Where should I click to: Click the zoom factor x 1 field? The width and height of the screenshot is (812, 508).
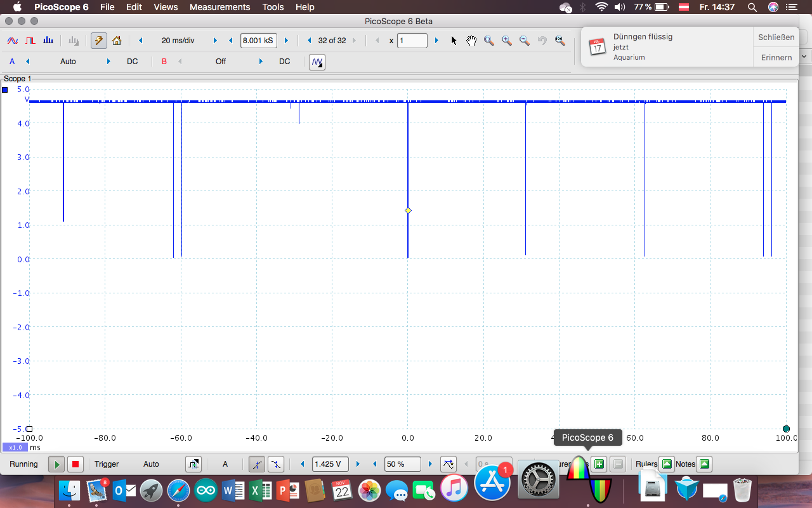pyautogui.click(x=412, y=41)
